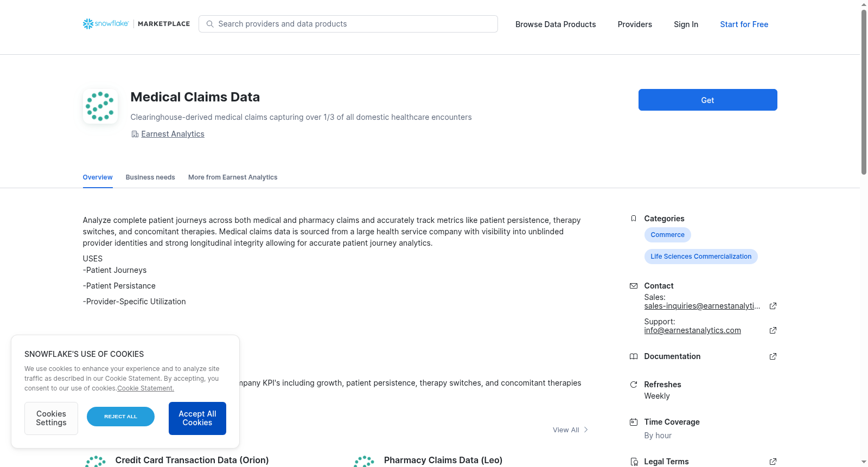Select the Overview tab
The height and width of the screenshot is (467, 868).
click(x=98, y=177)
